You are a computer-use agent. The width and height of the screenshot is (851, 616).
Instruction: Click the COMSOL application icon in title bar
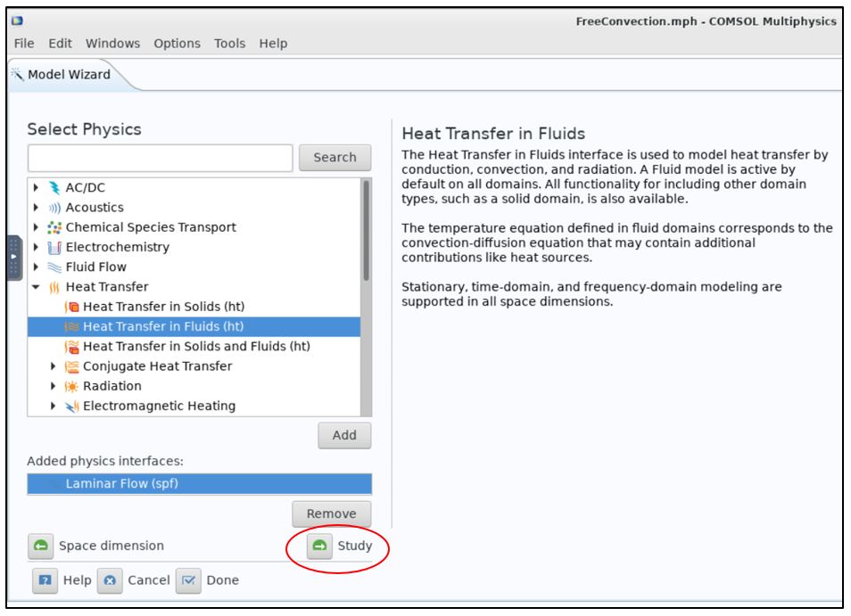[x=17, y=21]
